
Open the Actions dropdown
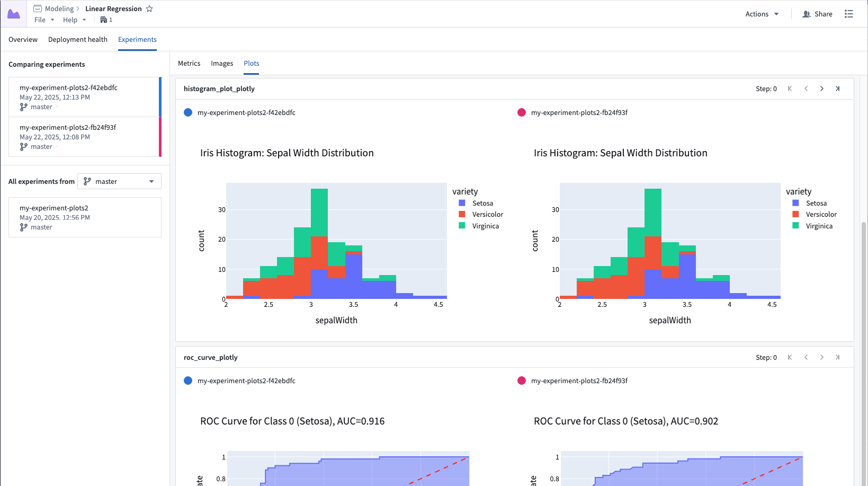coord(761,14)
